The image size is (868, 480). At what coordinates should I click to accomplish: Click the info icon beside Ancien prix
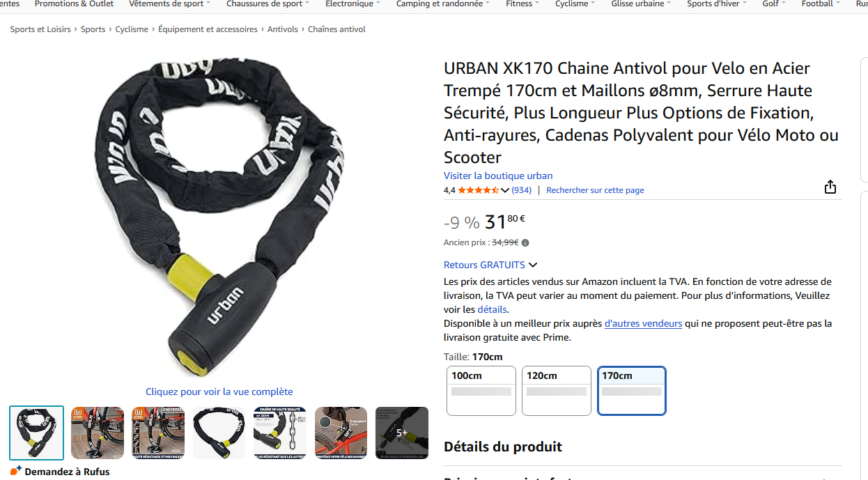[x=525, y=243]
